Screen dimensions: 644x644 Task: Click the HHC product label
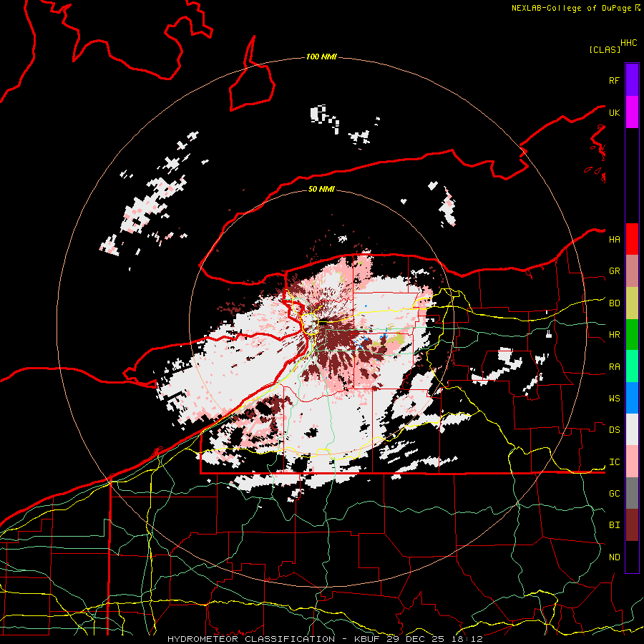pos(628,43)
